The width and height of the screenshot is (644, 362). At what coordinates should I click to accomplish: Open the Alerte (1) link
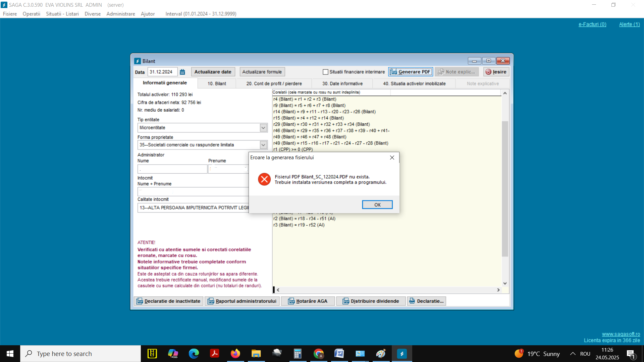629,24
